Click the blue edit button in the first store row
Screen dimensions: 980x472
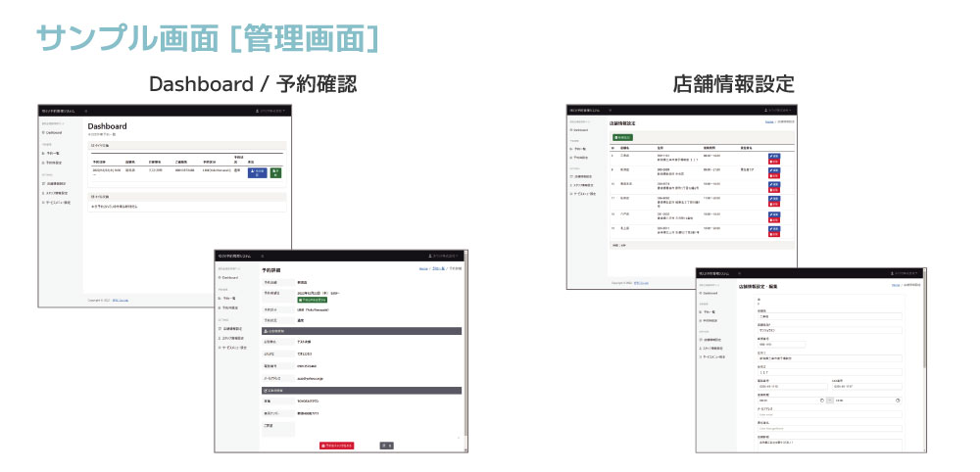coord(774,155)
